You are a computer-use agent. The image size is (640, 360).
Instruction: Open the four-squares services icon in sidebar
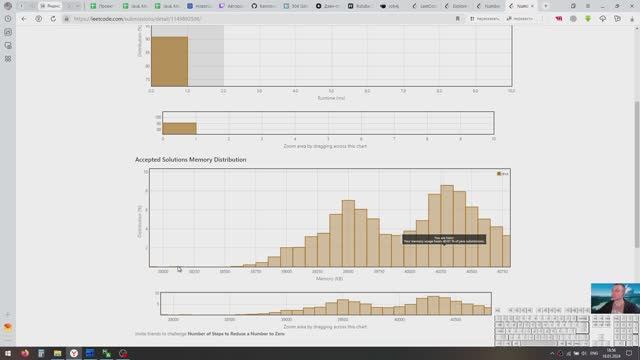coord(8,59)
